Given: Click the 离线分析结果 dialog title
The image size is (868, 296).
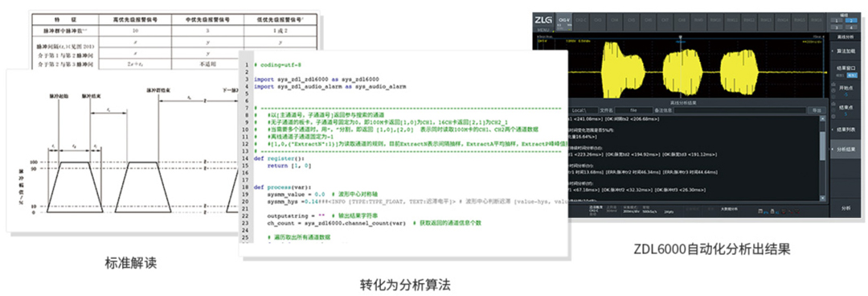Looking at the screenshot, I should (684, 102).
